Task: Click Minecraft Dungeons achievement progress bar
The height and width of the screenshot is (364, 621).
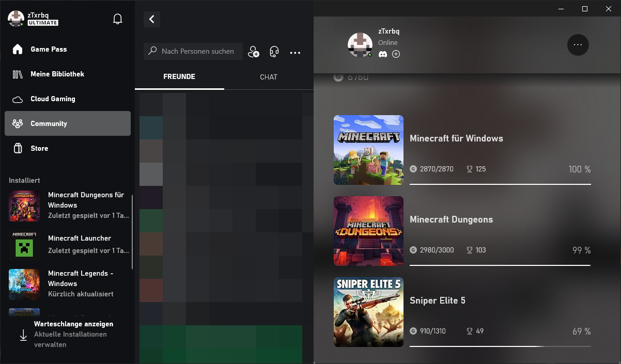Action: click(500, 265)
